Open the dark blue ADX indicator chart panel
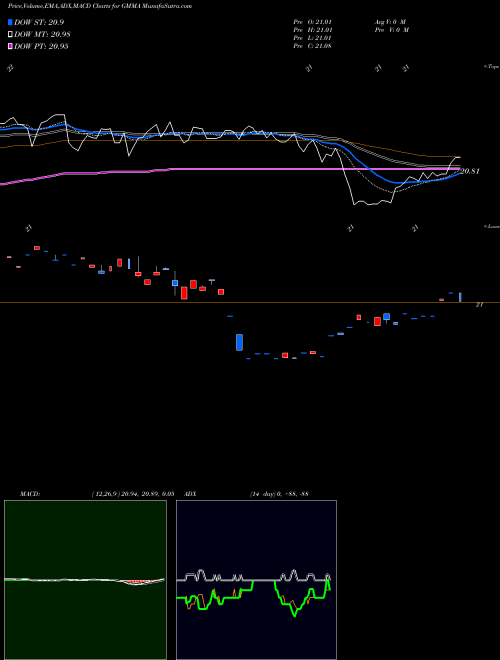The image size is (500, 660). [256, 580]
